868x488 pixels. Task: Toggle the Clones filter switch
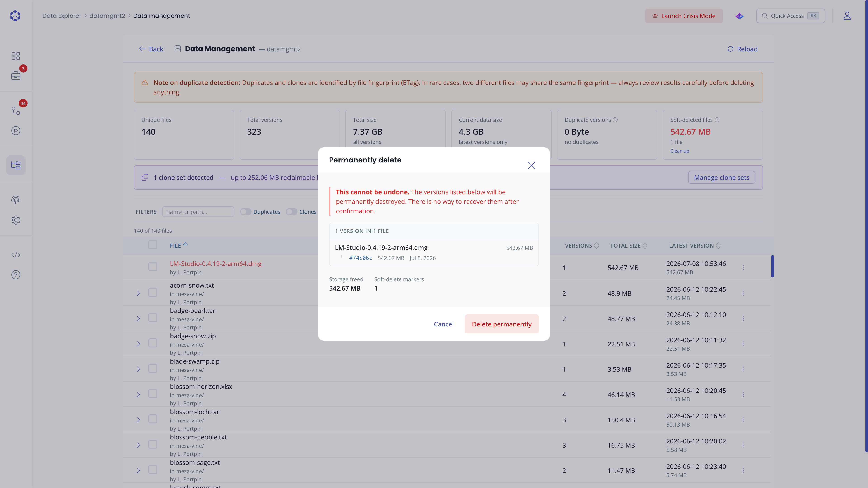click(291, 212)
